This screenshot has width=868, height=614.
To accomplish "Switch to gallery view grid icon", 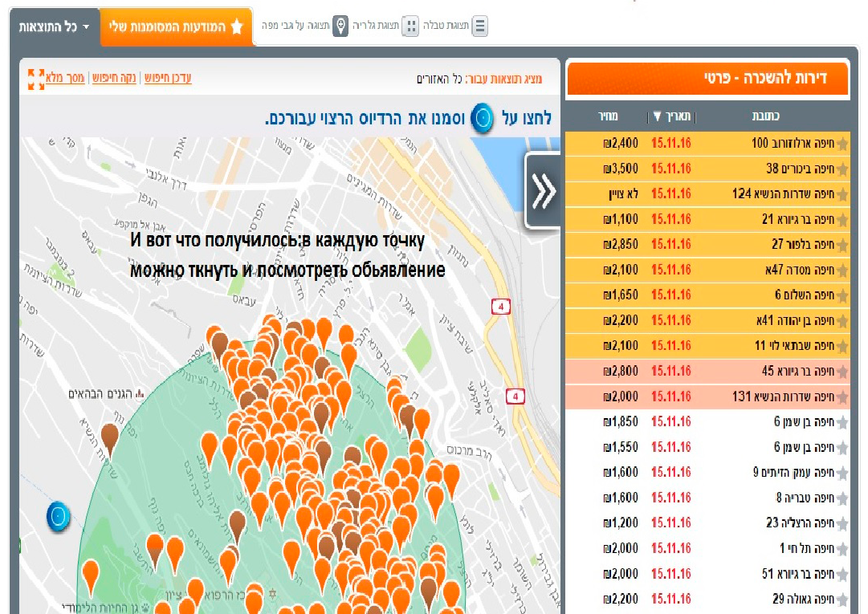I will pyautogui.click(x=410, y=26).
